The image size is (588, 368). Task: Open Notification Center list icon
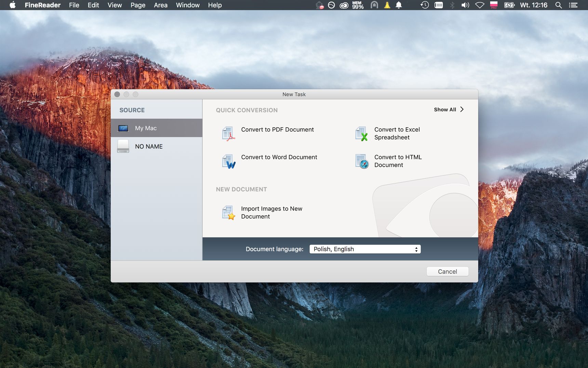(x=573, y=5)
